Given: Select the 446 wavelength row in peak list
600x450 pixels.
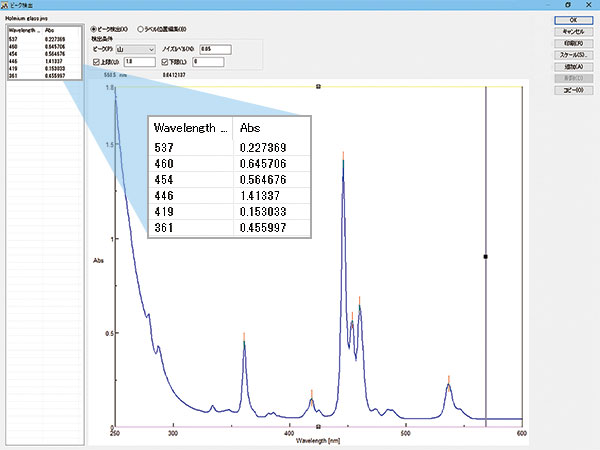Looking at the screenshot, I should tap(44, 61).
